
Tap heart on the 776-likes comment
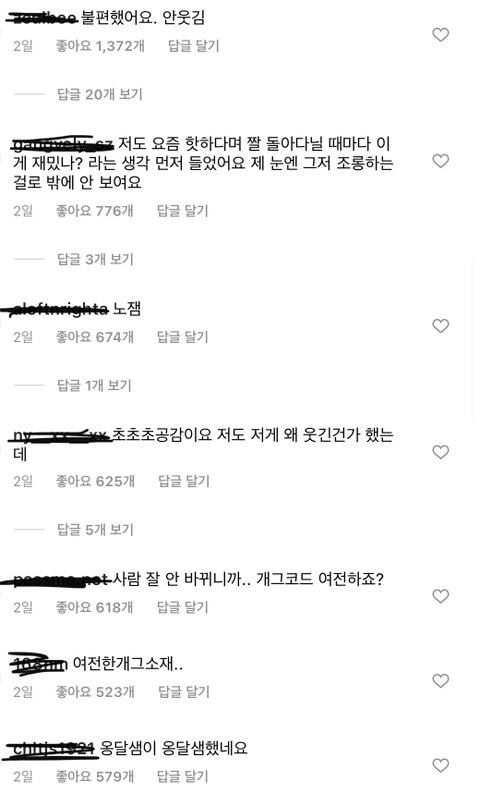(440, 161)
